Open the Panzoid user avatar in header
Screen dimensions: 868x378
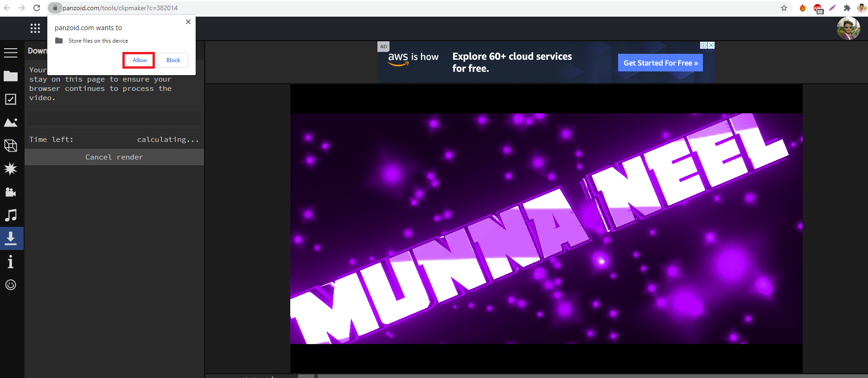point(849,28)
